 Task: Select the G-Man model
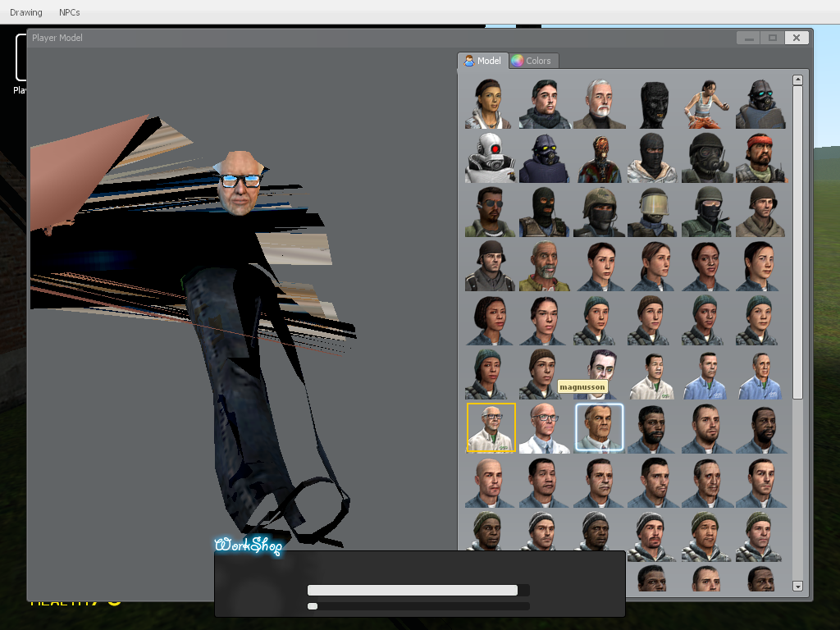599,375
